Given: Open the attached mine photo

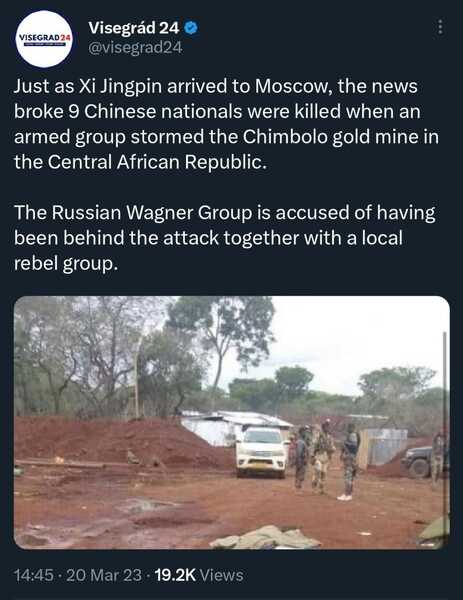Looking at the screenshot, I should tap(232, 422).
